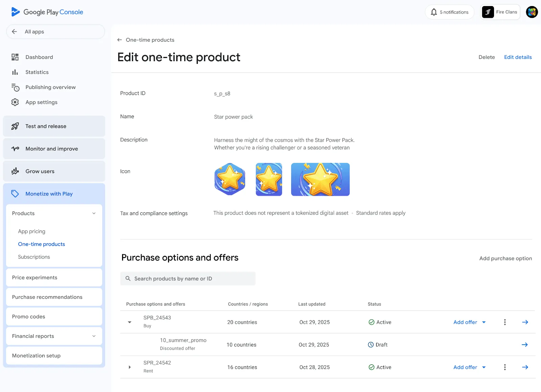
Task: Open Subscriptions in sidebar menu
Action: [34, 257]
